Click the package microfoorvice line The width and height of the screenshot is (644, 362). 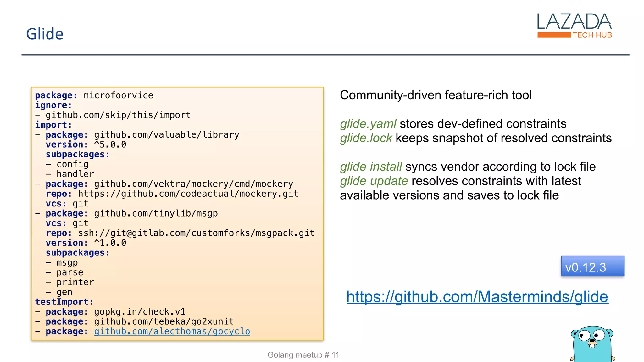click(94, 95)
